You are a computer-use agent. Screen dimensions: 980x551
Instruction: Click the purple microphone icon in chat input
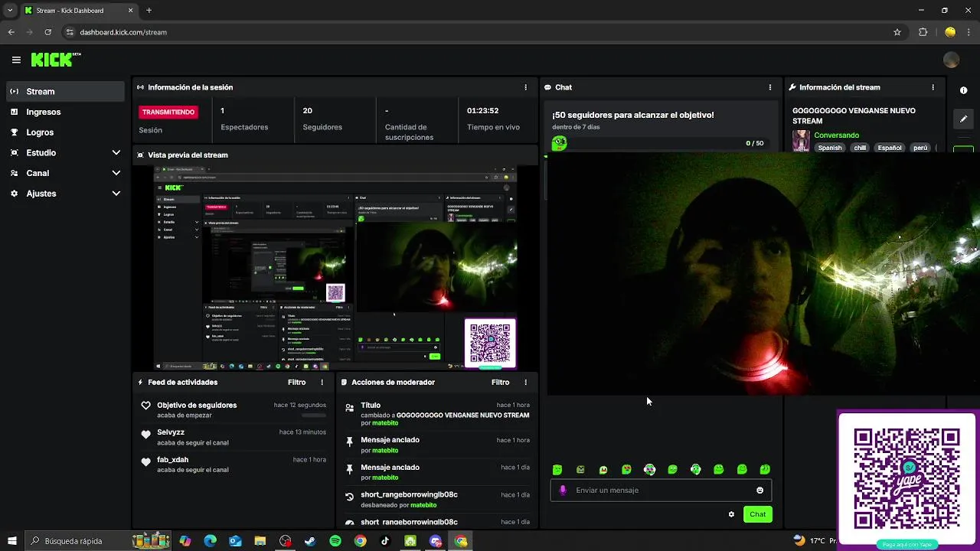click(563, 491)
